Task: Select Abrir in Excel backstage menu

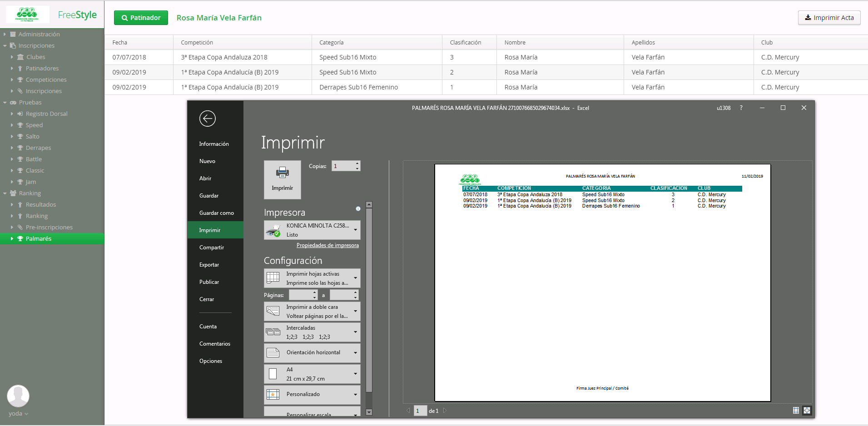Action: click(x=205, y=178)
